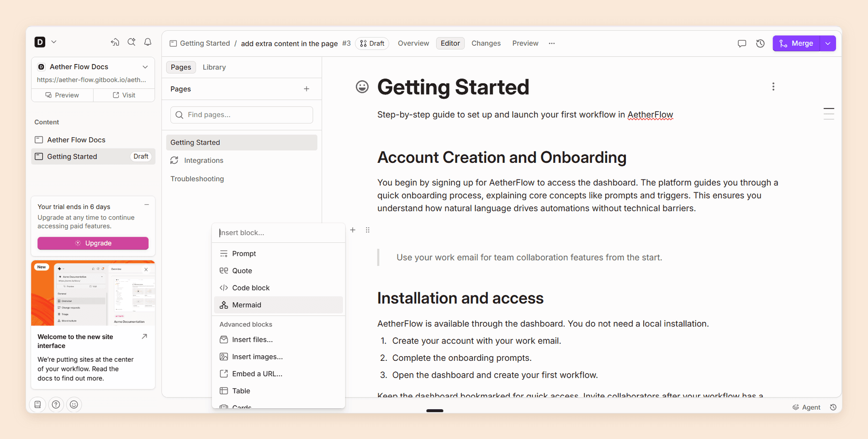The height and width of the screenshot is (439, 868).
Task: Switch to the Changes tab
Action: 486,43
